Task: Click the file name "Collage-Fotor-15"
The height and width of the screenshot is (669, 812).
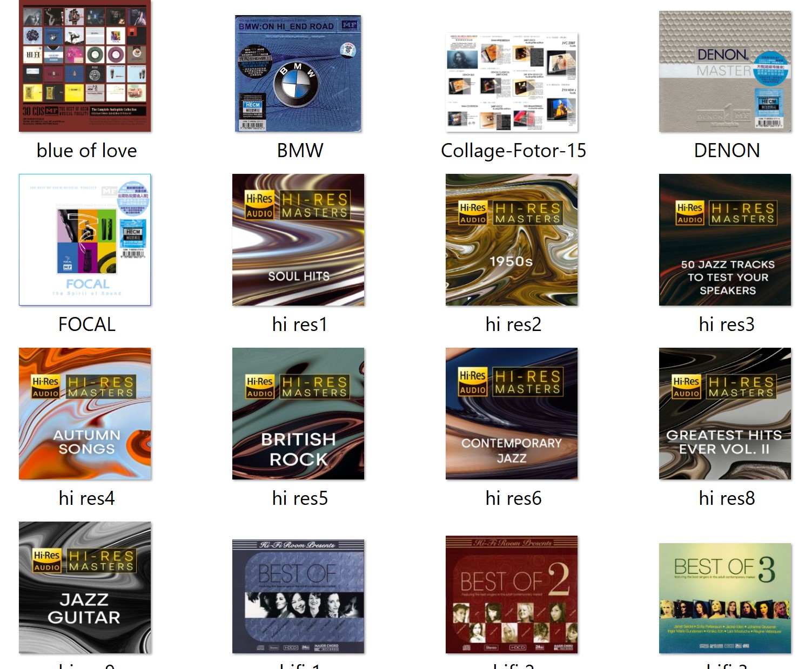Action: 513,151
